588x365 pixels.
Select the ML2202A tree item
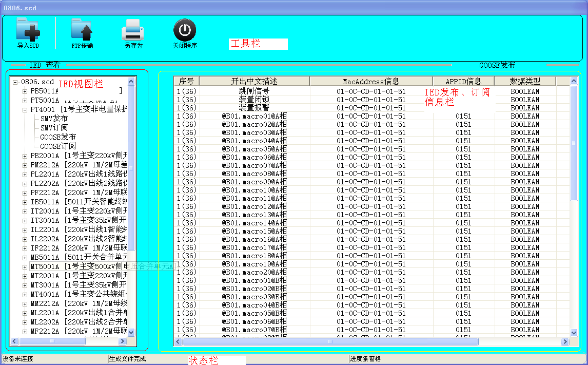pos(79,322)
